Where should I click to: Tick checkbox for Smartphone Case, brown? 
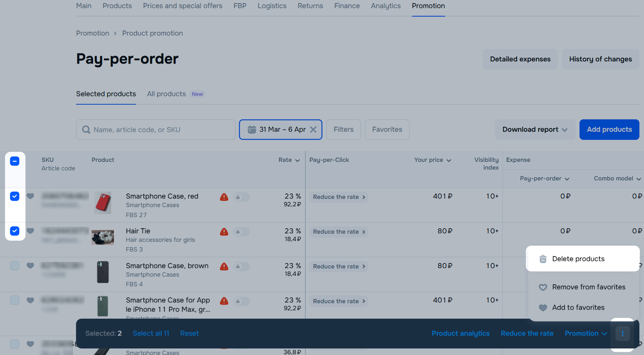15,266
